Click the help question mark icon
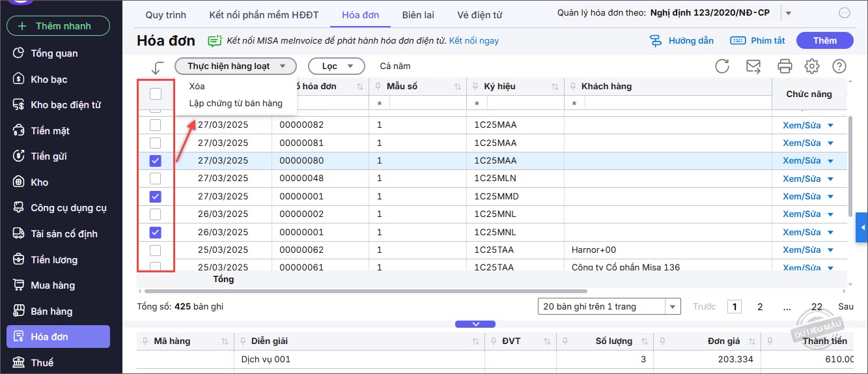868x374 pixels. pos(839,66)
